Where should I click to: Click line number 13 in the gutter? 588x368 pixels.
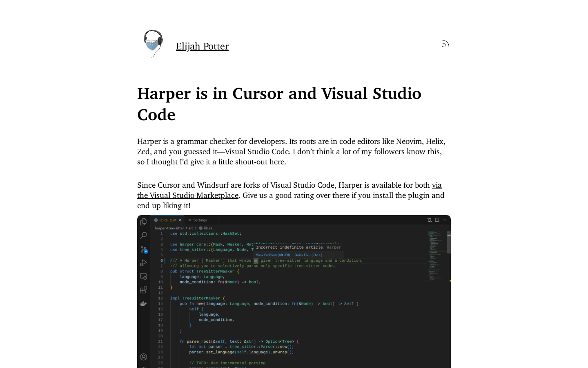click(160, 298)
